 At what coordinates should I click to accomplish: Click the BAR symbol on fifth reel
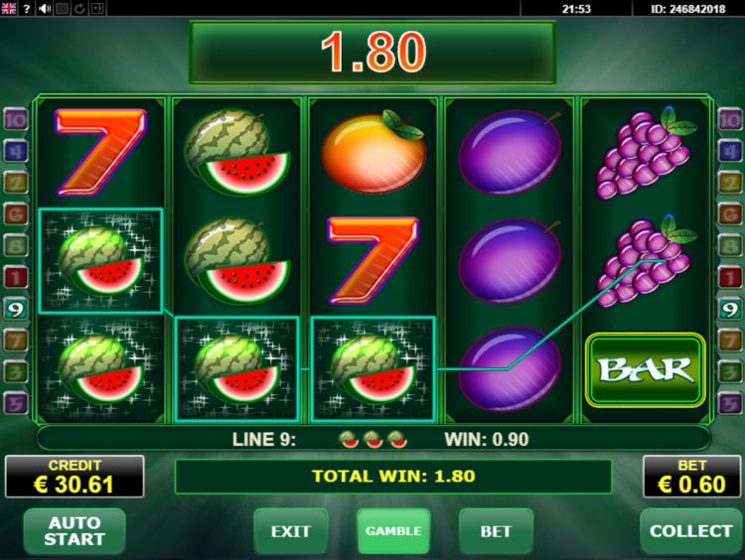pos(646,370)
